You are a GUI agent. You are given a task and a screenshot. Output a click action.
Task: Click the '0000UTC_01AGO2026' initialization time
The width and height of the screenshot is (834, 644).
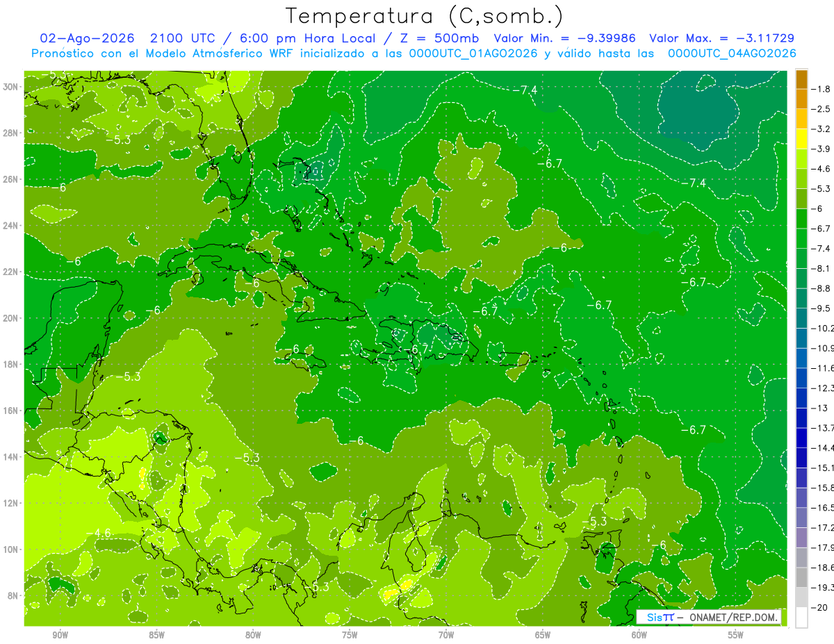tap(473, 53)
